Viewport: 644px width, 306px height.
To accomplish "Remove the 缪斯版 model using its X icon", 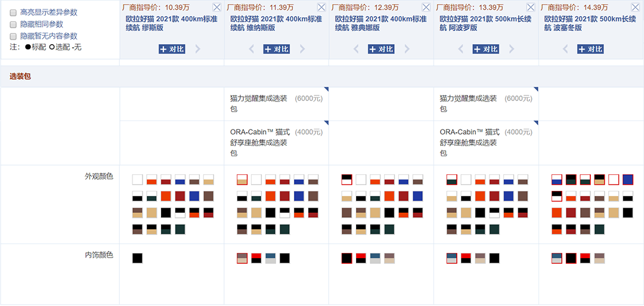I will coord(217,7).
